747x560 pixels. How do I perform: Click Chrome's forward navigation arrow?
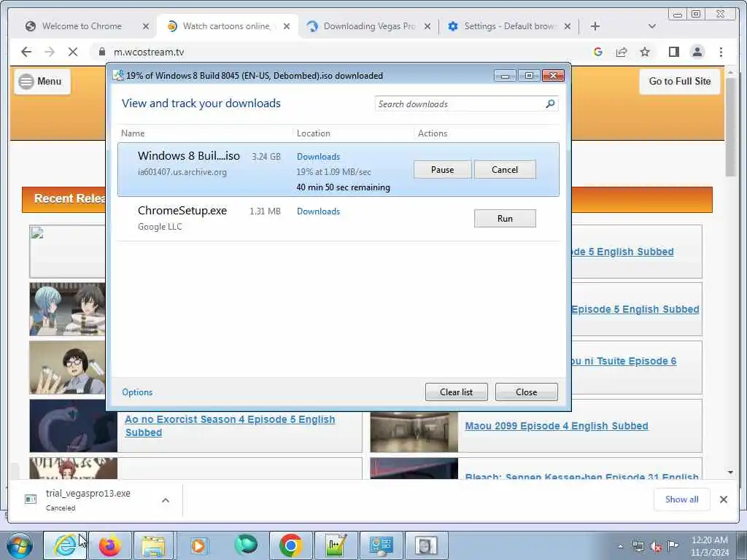pyautogui.click(x=50, y=52)
